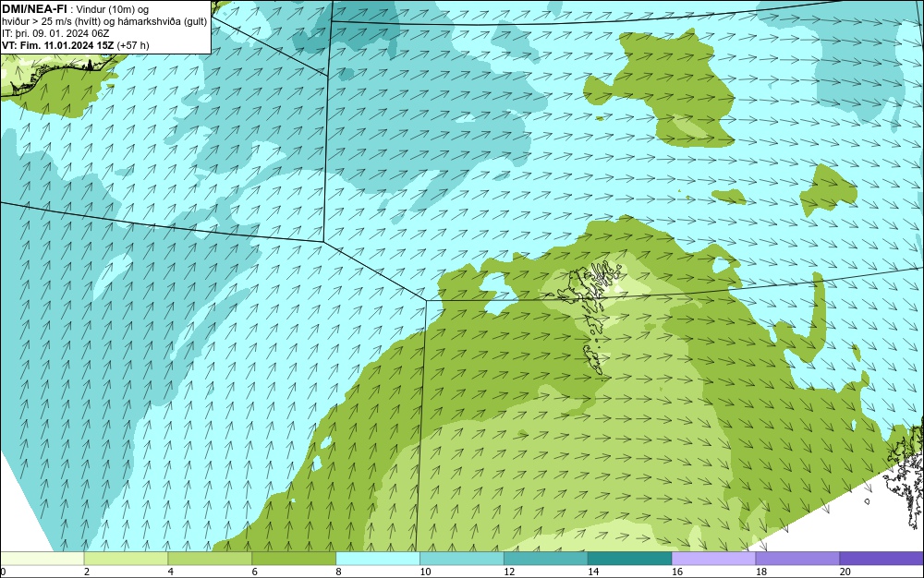Select the "VT: Fim. 11.01.2024 15Z" valid time

[x=57, y=45]
